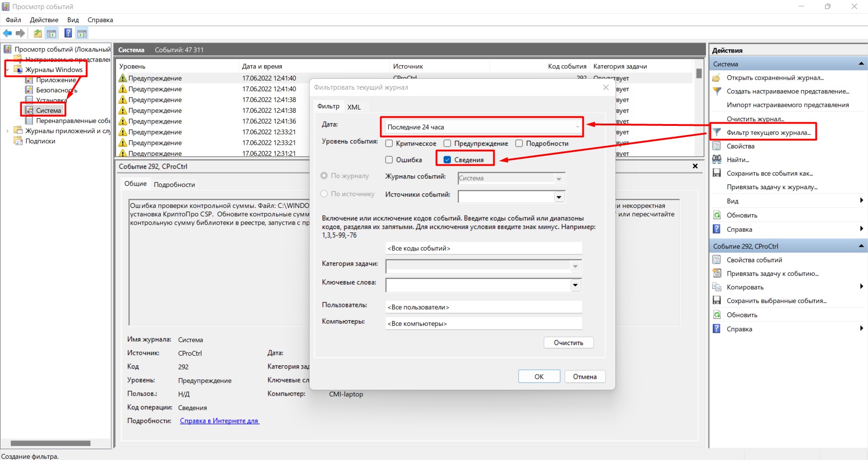
Task: Switch to the Подробности tab in event details
Action: 174,184
